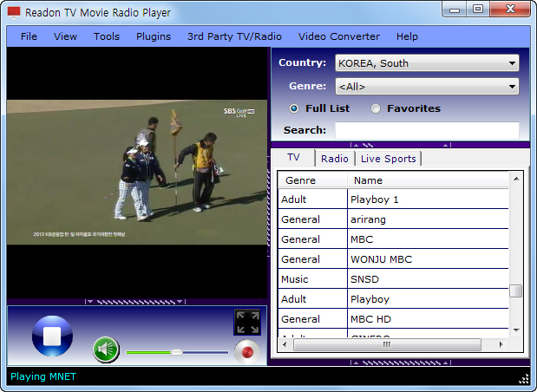
Task: Collapse the video panel using bottom splitter arrows
Action: coord(135,302)
